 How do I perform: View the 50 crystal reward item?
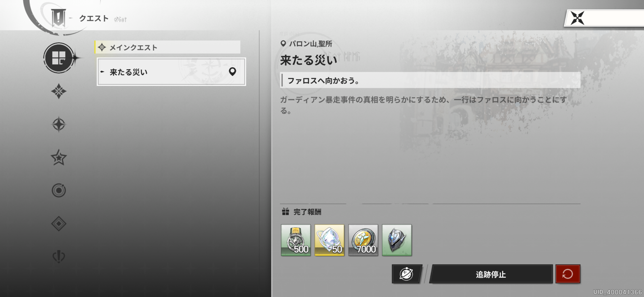click(x=329, y=240)
